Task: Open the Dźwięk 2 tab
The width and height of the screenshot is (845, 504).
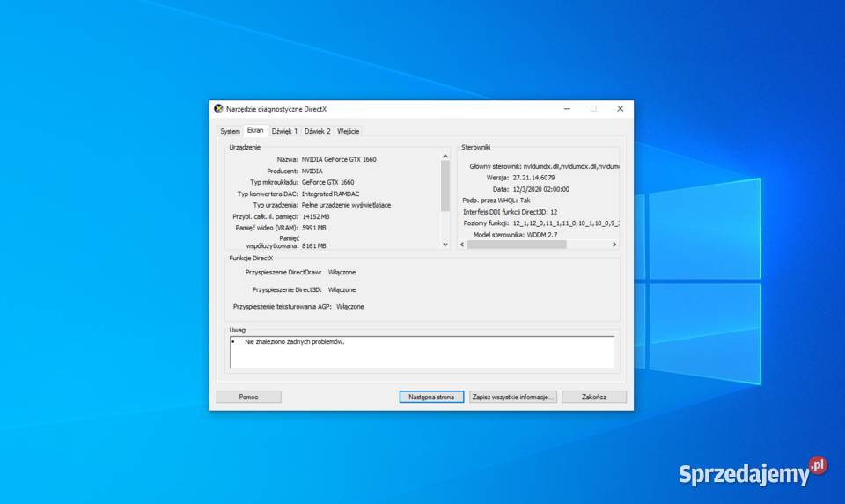Action: (318, 131)
